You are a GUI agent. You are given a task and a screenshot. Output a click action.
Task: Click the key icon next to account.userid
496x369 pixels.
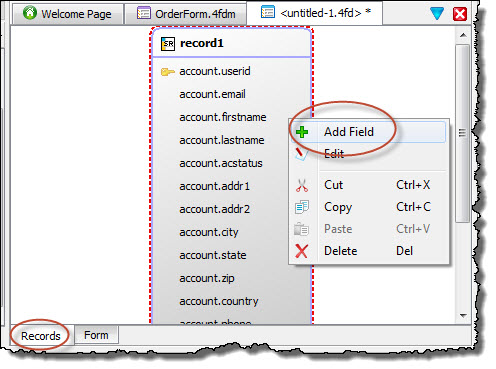[x=168, y=72]
